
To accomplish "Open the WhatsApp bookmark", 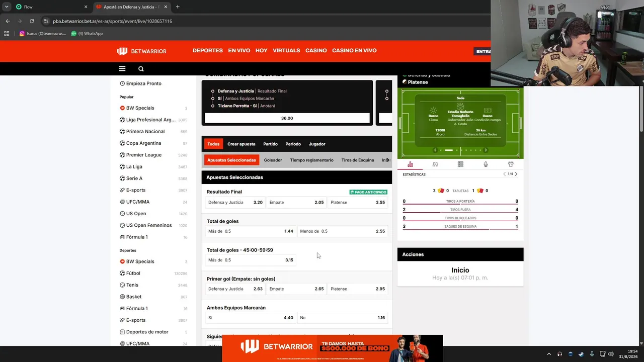I will pos(87,34).
